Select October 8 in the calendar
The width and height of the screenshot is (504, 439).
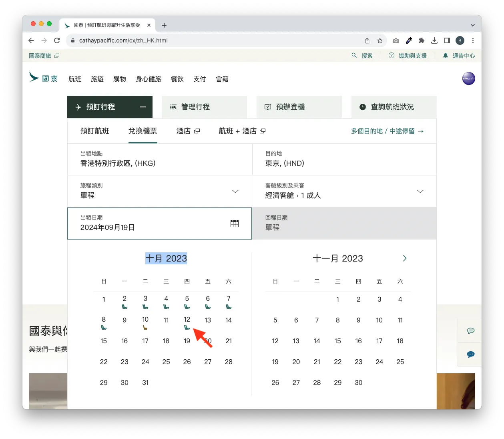click(104, 322)
